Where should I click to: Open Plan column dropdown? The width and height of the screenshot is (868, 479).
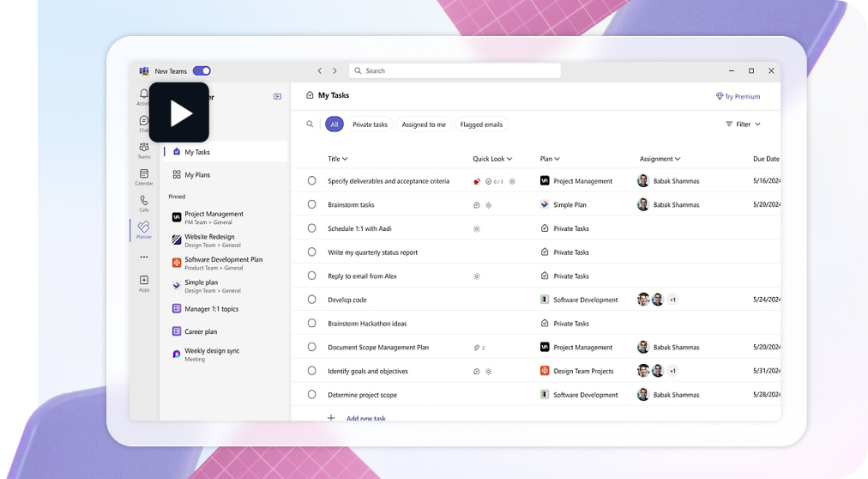[x=550, y=158]
